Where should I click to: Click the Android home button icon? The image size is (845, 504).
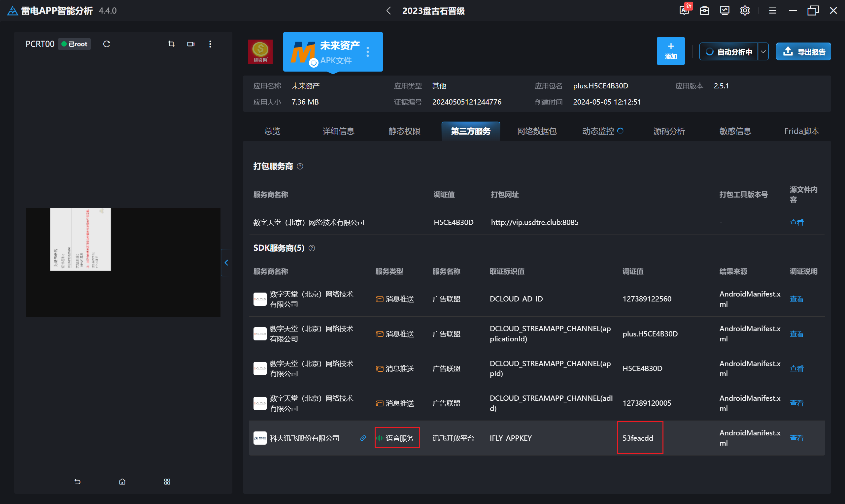coord(122,482)
